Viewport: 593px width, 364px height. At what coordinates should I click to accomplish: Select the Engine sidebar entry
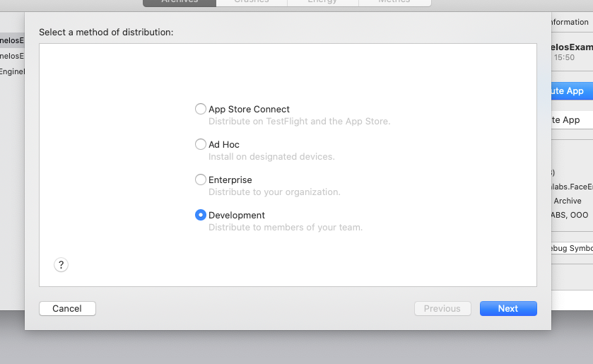pyautogui.click(x=12, y=71)
